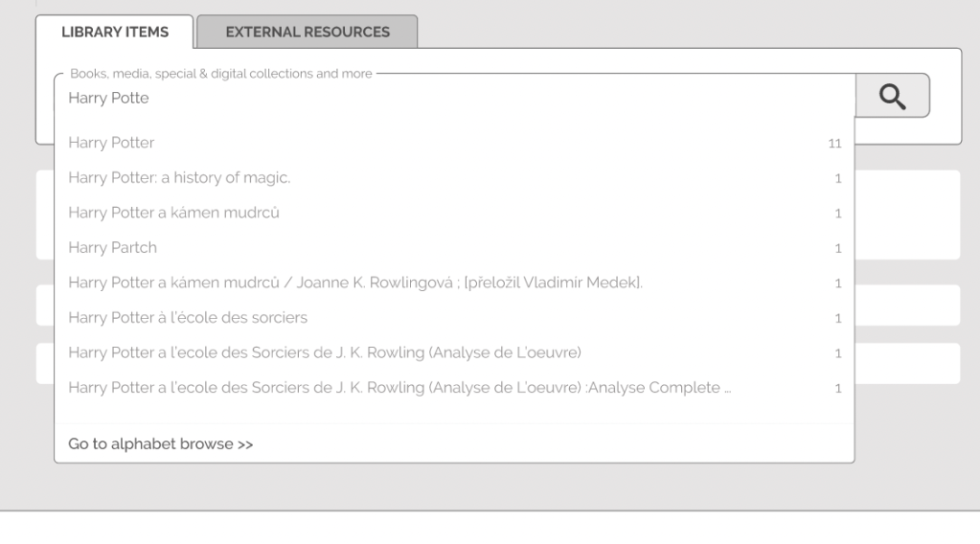Click the count beside the "Analyse Complete" suggestion
980x544 pixels.
click(x=838, y=388)
